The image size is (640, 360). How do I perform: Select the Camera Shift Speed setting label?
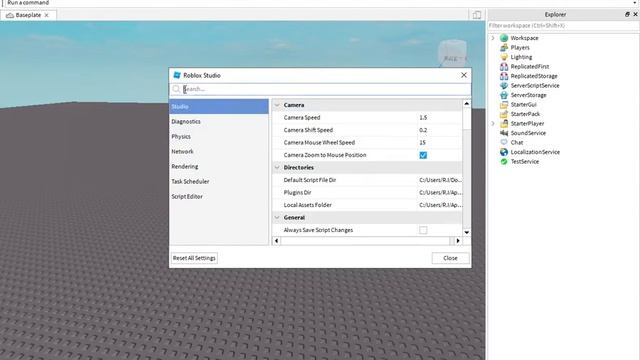pyautogui.click(x=309, y=130)
